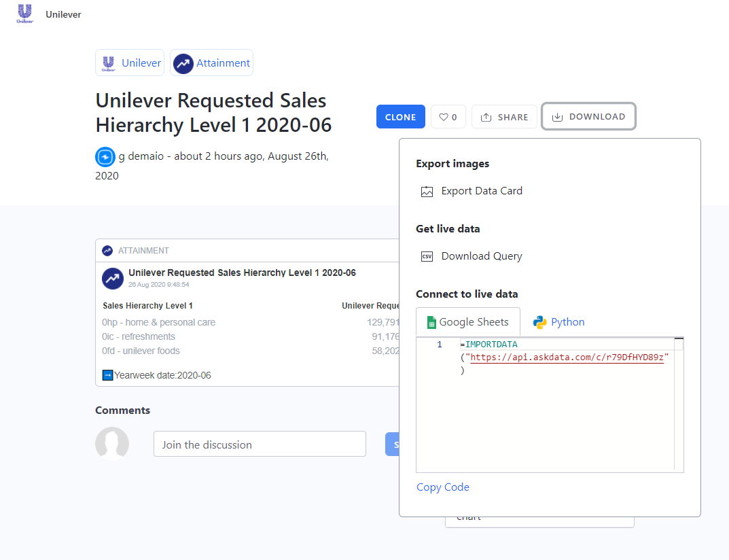Click the Unilever Reque column header
The image size is (729, 560).
coord(370,306)
